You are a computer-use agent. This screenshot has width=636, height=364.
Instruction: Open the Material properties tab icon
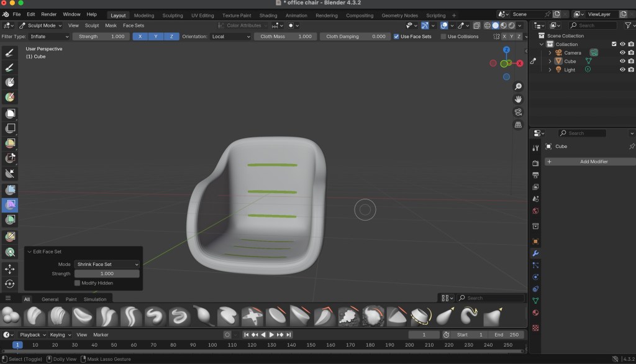535,312
